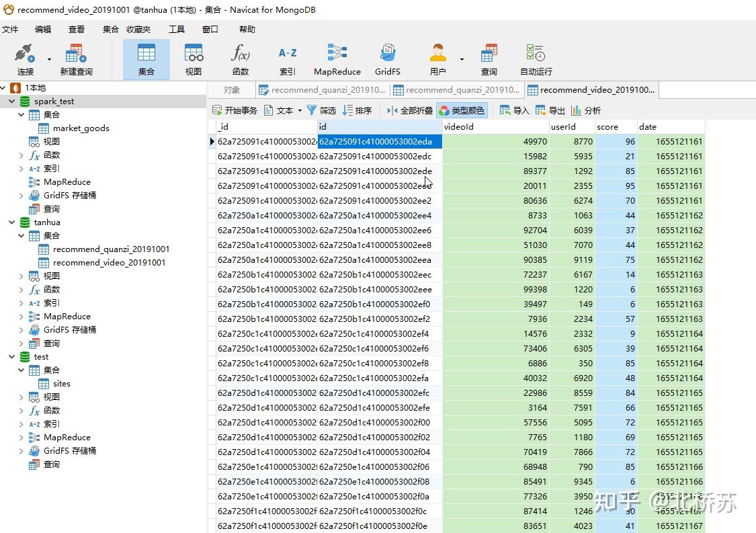Click the score column header
Viewport: 756px width, 533px height.
click(616, 127)
